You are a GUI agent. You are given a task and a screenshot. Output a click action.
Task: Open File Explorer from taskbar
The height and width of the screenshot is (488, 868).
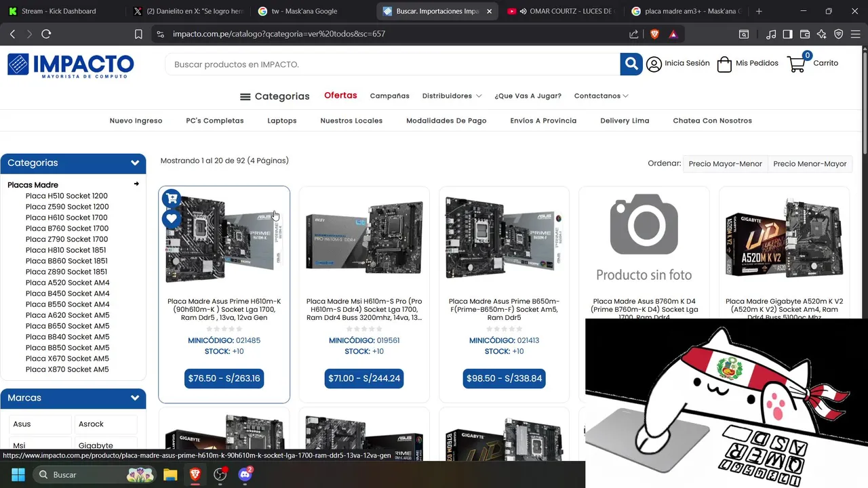170,474
